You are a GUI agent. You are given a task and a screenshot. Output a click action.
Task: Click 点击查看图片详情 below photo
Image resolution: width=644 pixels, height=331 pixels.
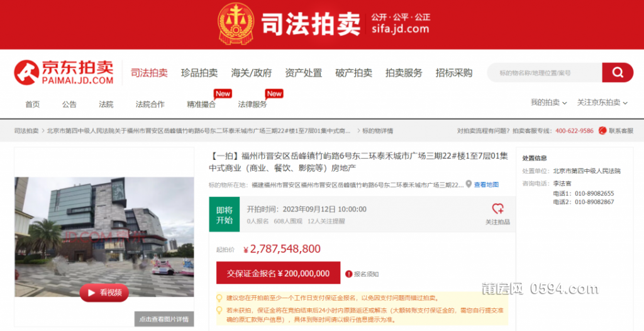pos(164,319)
